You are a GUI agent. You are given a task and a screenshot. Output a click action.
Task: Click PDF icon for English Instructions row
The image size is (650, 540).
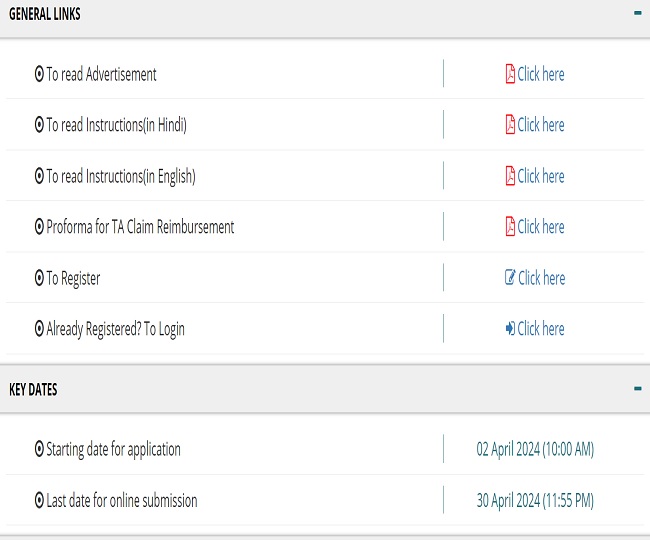pos(510,176)
